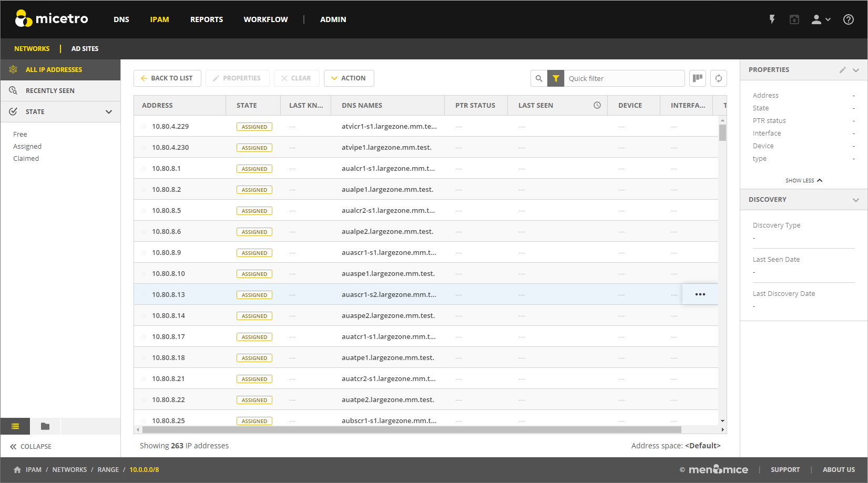Screen dimensions: 868x483
Task: Open the help question mark icon
Action: pos(848,19)
